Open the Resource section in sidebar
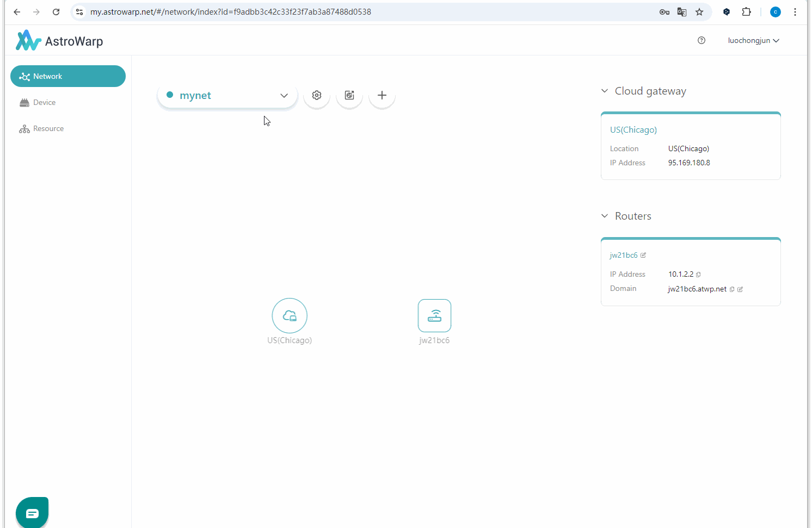 tap(48, 128)
